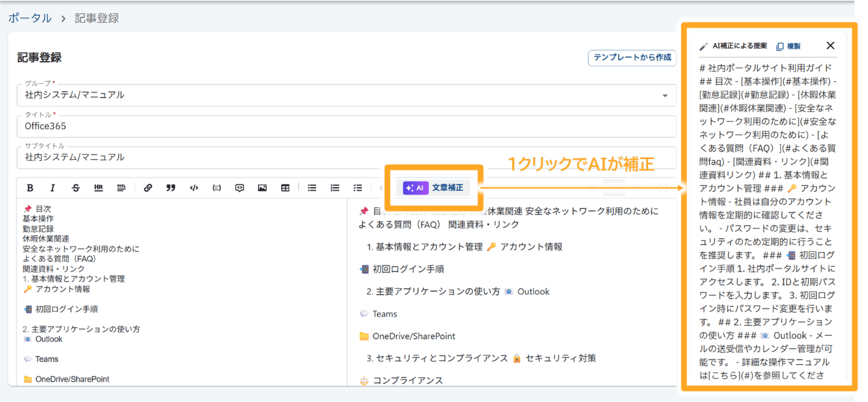The height and width of the screenshot is (402, 868).
Task: Insert a horizontal rule
Action: 99,187
